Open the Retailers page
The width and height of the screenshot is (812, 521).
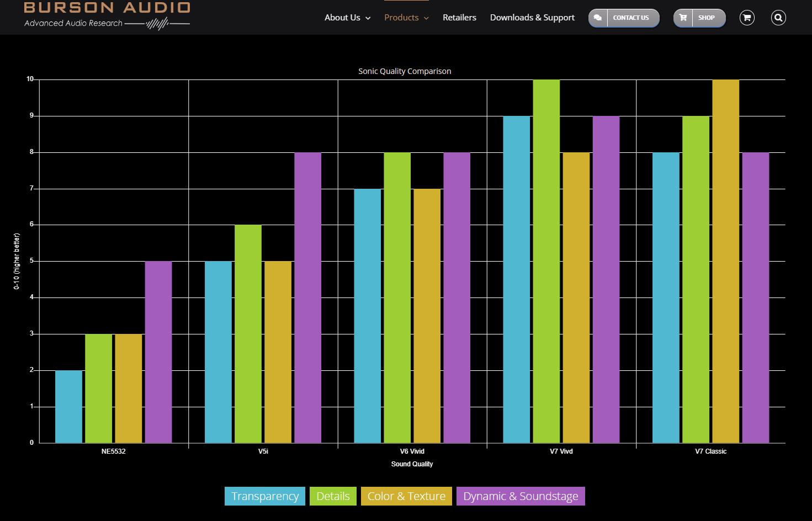coord(459,18)
